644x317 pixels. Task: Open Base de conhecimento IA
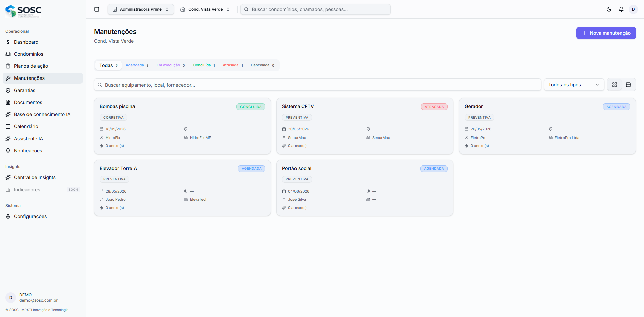tap(43, 114)
